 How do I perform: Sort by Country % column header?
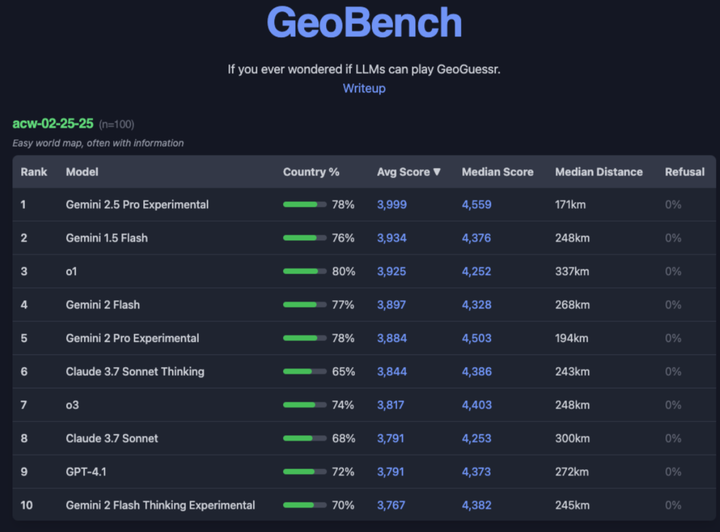tap(311, 172)
